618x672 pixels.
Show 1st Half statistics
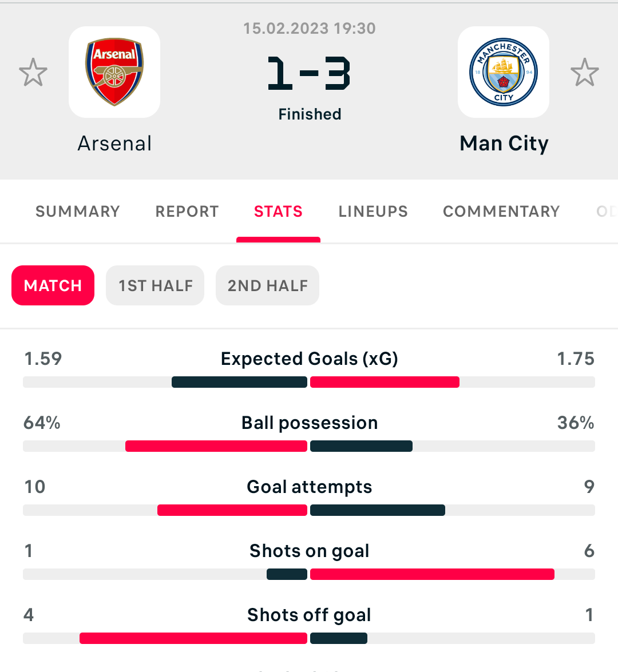tap(155, 285)
